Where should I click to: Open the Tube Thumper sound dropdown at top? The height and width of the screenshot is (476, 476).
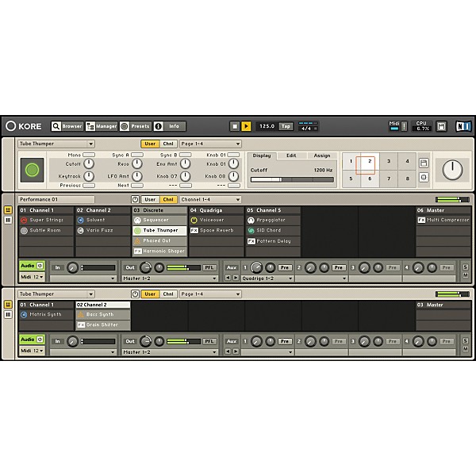tap(56, 144)
